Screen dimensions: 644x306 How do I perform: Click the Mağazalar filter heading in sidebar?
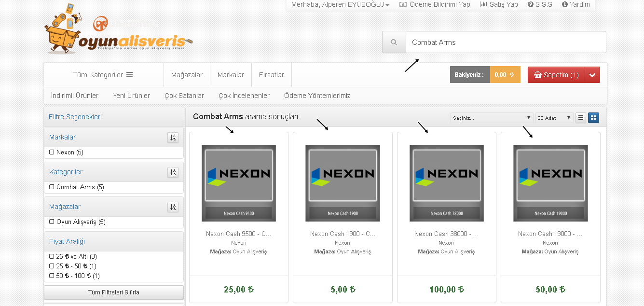point(65,207)
